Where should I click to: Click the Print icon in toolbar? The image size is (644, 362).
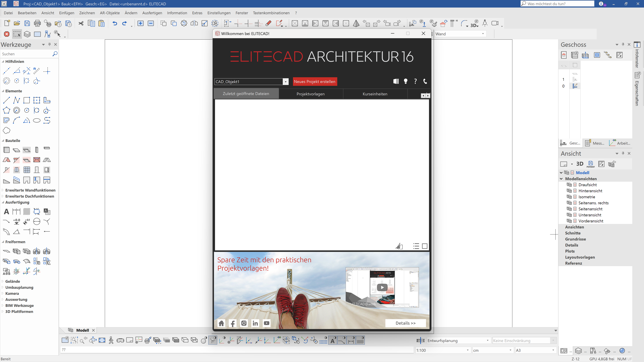[37, 23]
